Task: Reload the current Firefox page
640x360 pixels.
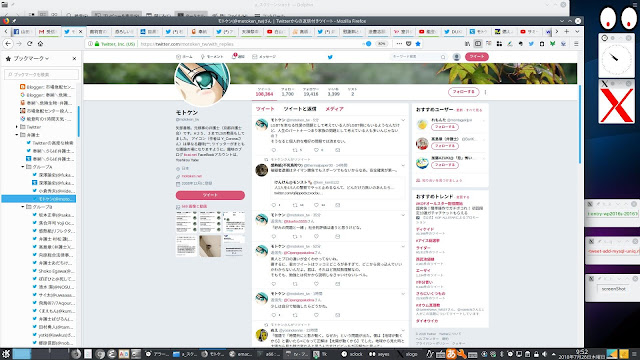Action: point(29,44)
